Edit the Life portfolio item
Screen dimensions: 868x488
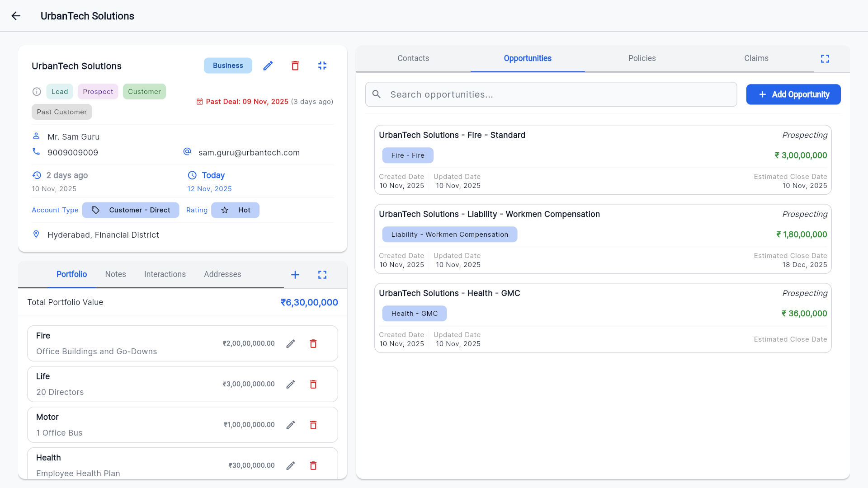coord(291,384)
